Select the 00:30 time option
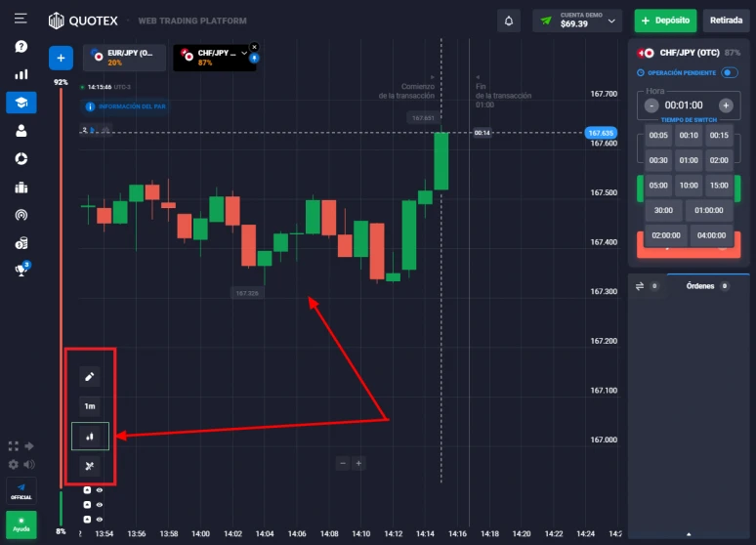 click(x=658, y=160)
